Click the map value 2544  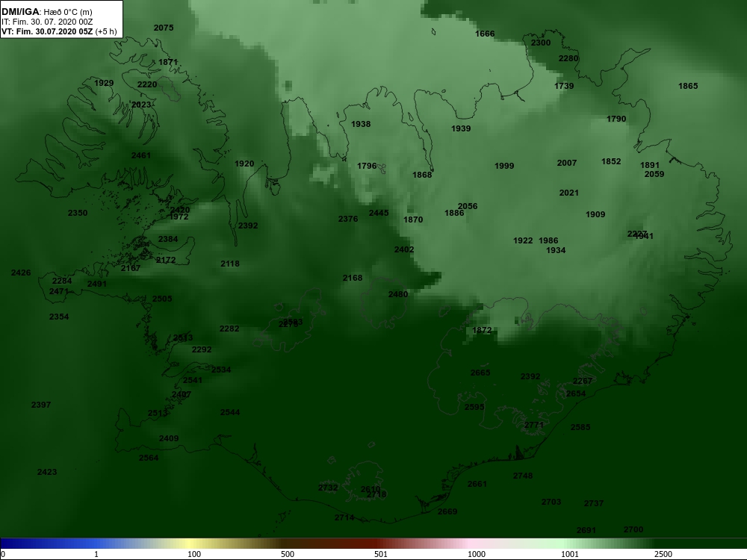[230, 412]
